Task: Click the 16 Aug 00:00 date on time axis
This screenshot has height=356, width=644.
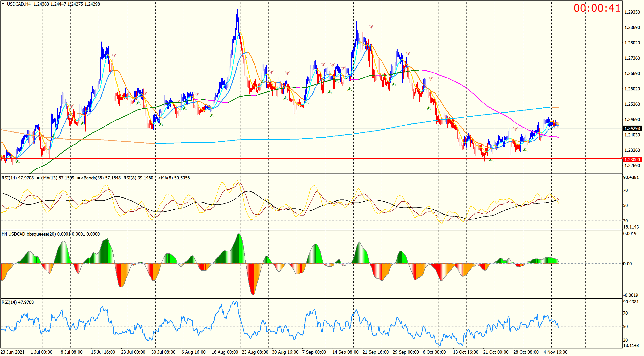Action: 225,352
